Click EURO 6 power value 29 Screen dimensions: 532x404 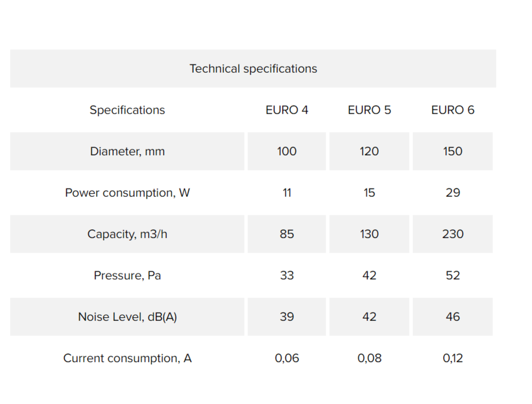453,193
